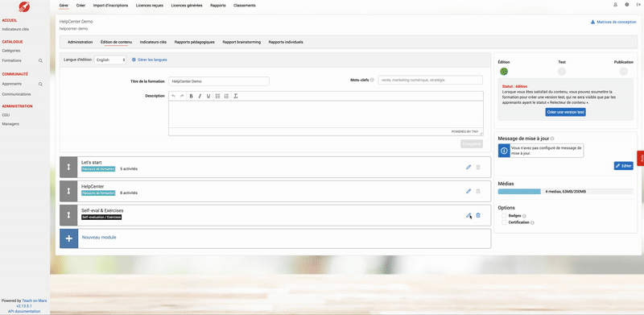Open the API documentation link
644x315 pixels.
tap(24, 311)
